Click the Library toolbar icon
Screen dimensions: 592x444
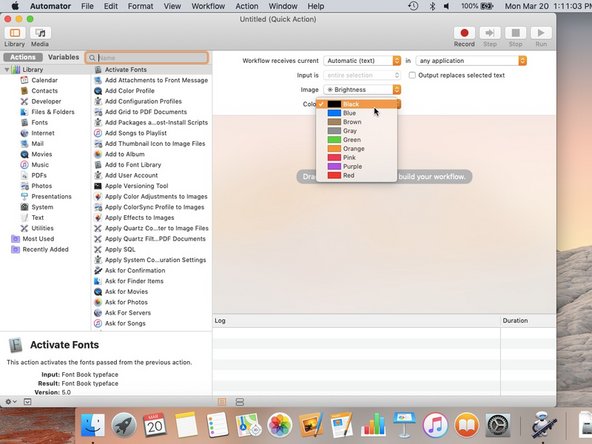click(15, 33)
